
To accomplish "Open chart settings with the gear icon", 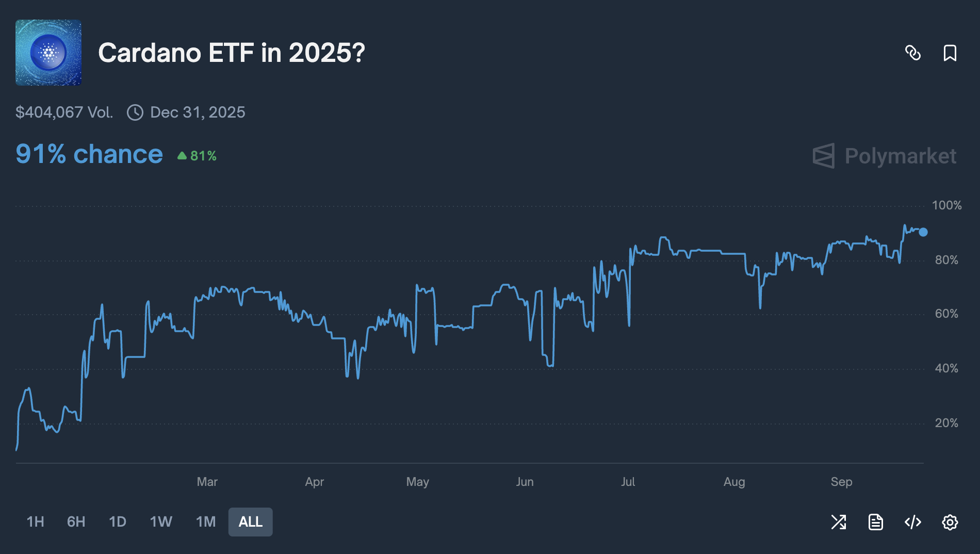I will pyautogui.click(x=950, y=523).
